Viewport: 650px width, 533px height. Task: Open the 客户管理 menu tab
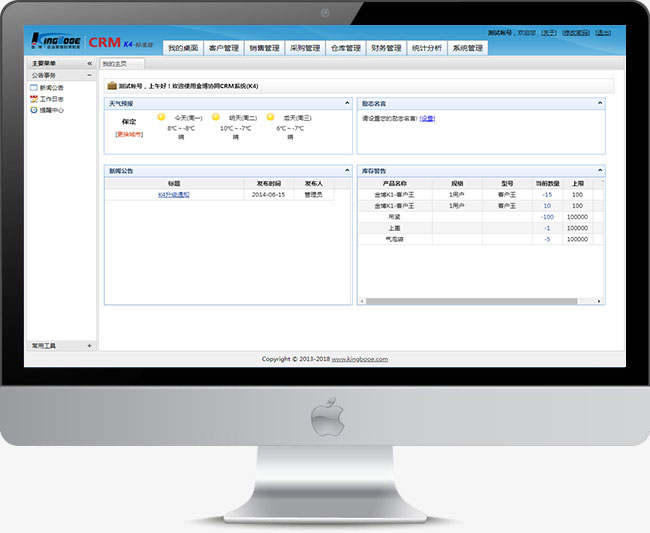click(224, 48)
